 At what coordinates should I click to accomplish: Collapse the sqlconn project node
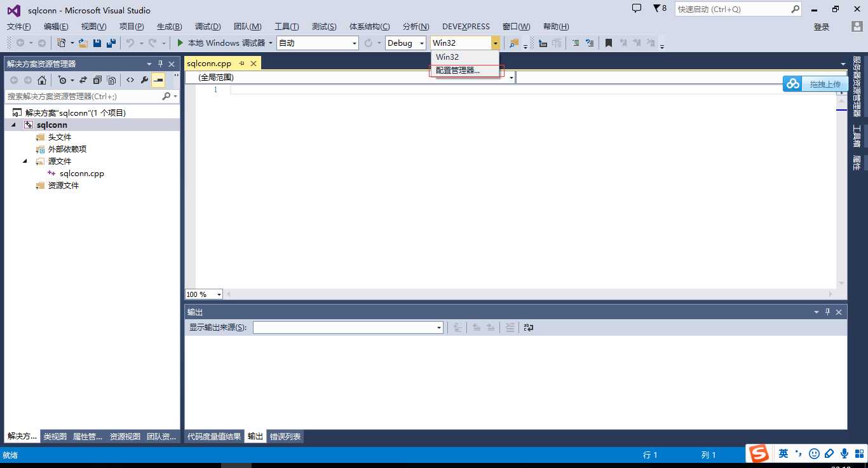(13, 125)
